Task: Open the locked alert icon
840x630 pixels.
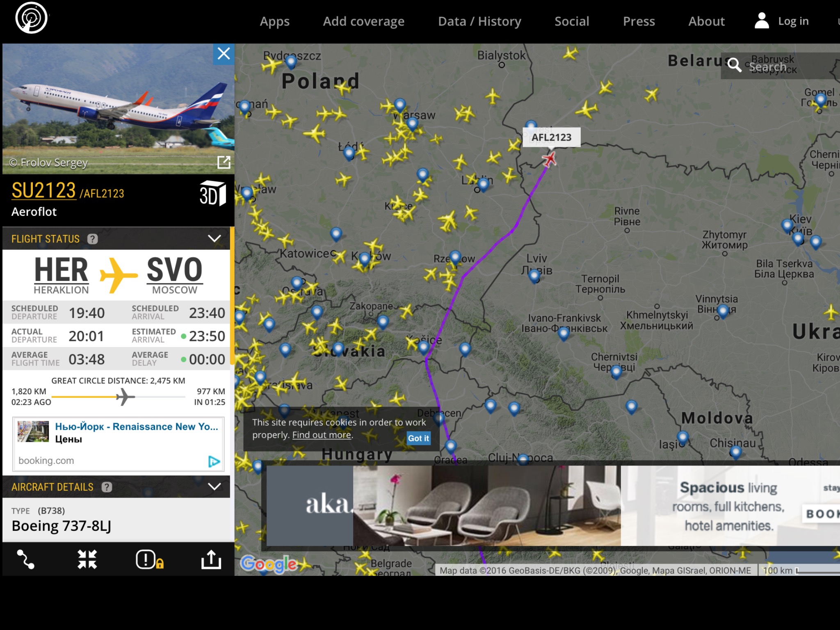Action: [150, 559]
